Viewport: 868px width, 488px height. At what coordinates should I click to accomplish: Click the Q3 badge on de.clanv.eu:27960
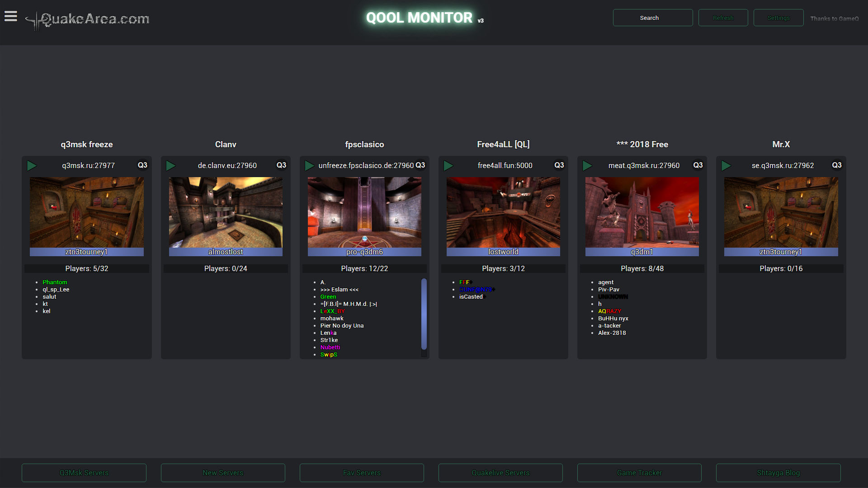pyautogui.click(x=281, y=165)
